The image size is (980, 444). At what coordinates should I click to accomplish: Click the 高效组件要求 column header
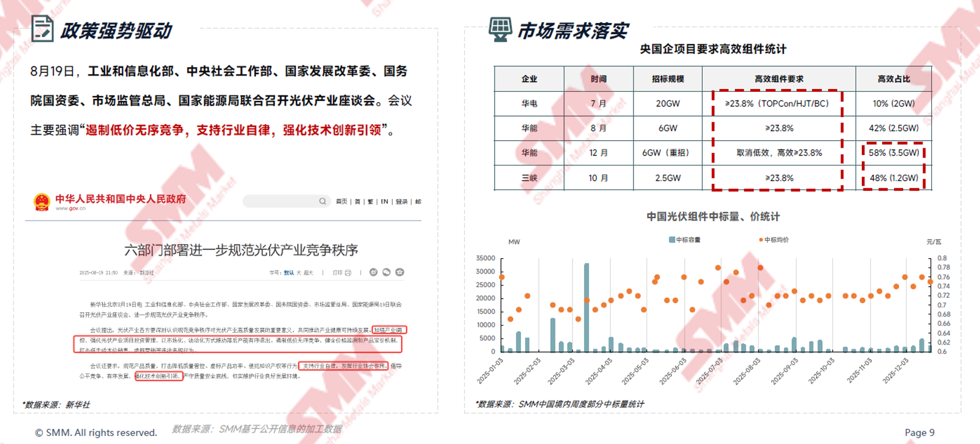click(x=779, y=79)
